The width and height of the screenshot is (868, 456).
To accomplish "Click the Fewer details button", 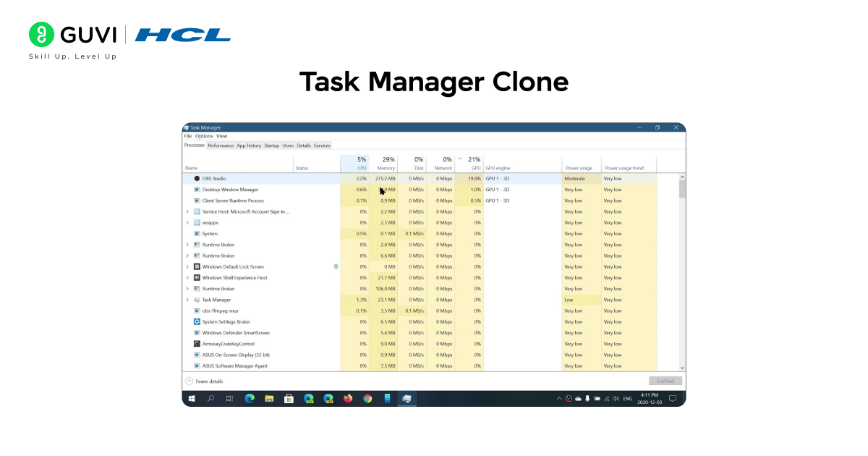I will (204, 381).
